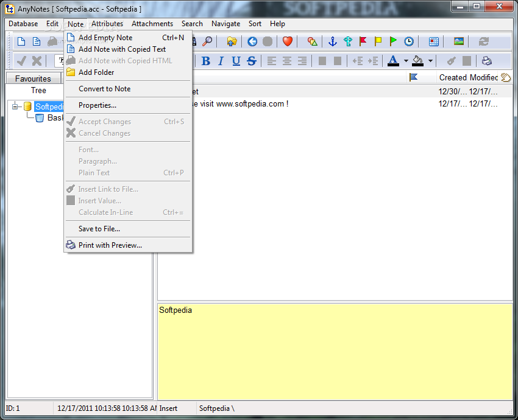518x420 pixels.
Task: Open the Navigate menu
Action: (225, 24)
